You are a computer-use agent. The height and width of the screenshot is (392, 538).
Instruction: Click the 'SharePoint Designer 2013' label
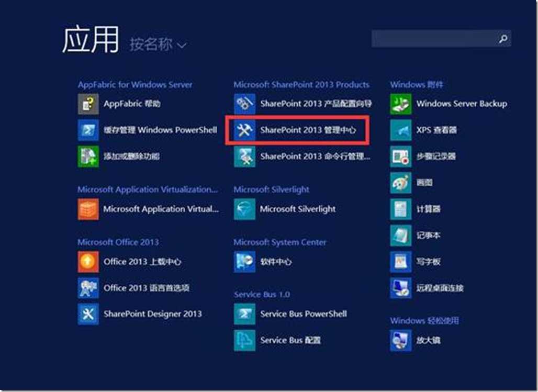click(153, 314)
